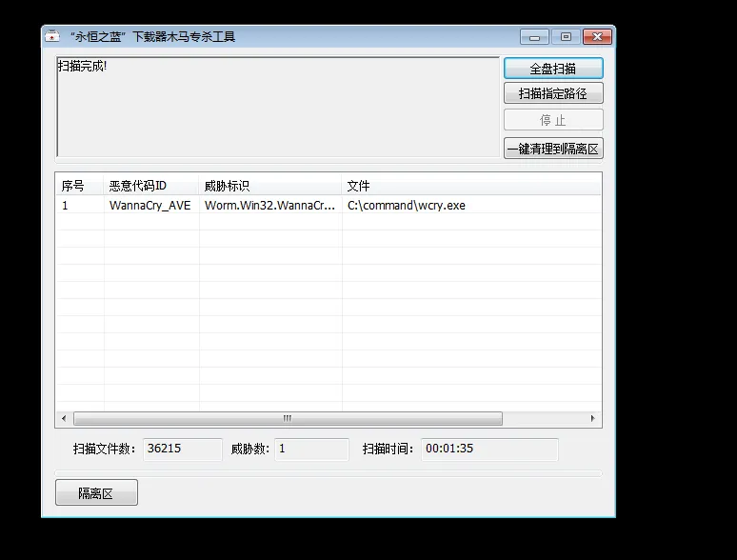Click the 威胁数 field showing 1
This screenshot has width=737, height=560.
click(311, 449)
